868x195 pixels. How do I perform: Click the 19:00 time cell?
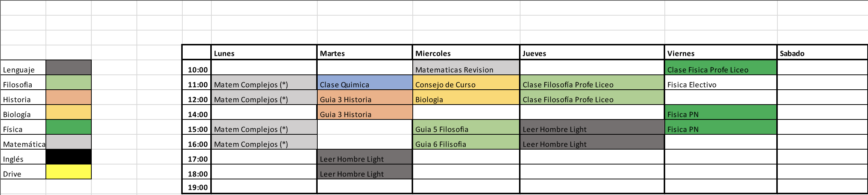tap(197, 187)
